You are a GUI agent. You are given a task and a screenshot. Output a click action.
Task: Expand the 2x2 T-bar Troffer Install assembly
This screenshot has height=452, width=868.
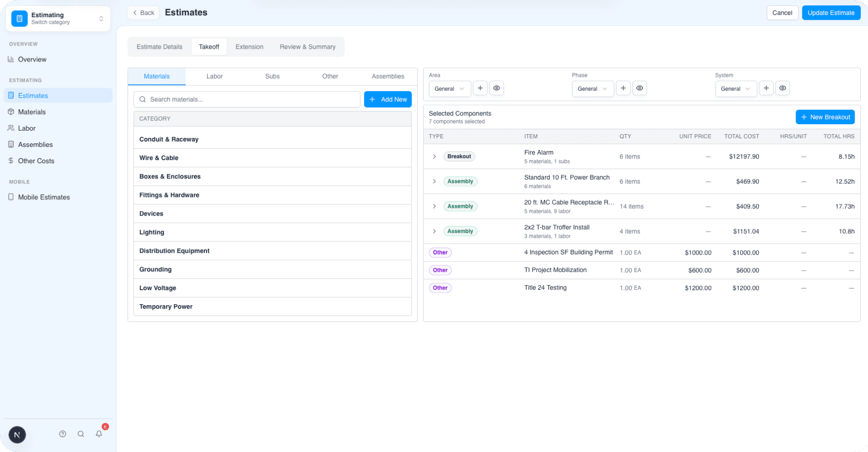pos(434,231)
